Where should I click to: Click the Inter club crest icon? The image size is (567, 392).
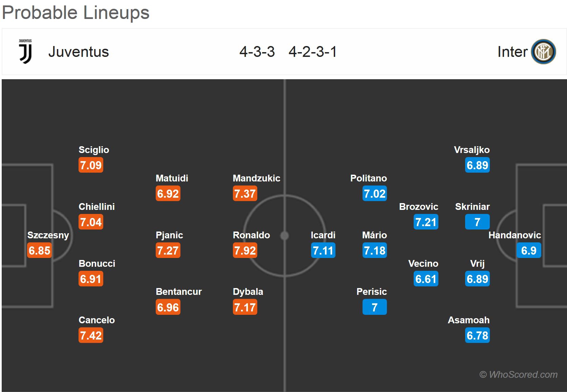pos(544,52)
